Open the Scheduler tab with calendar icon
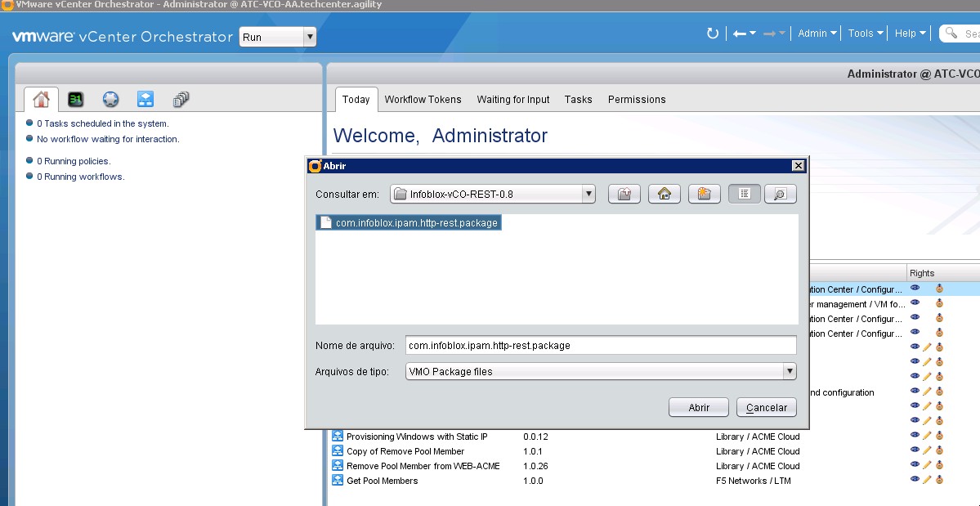This screenshot has width=980, height=506. [x=75, y=100]
